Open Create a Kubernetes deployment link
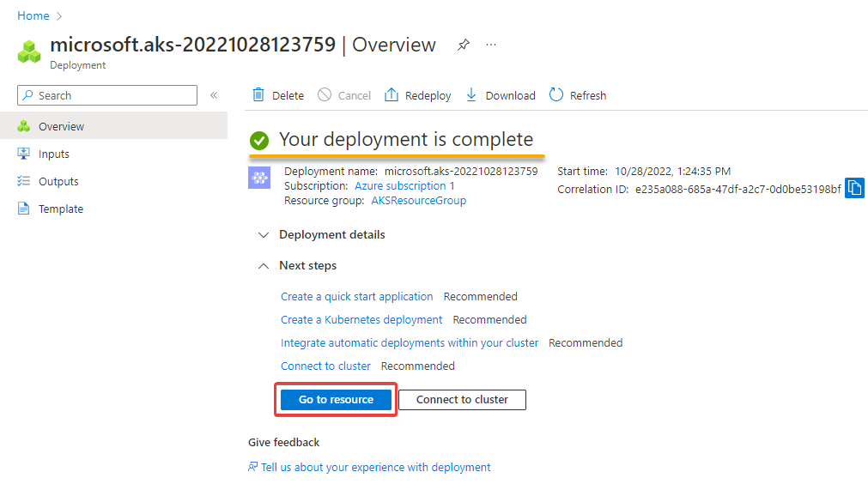Image resolution: width=868 pixels, height=484 pixels. 361,320
